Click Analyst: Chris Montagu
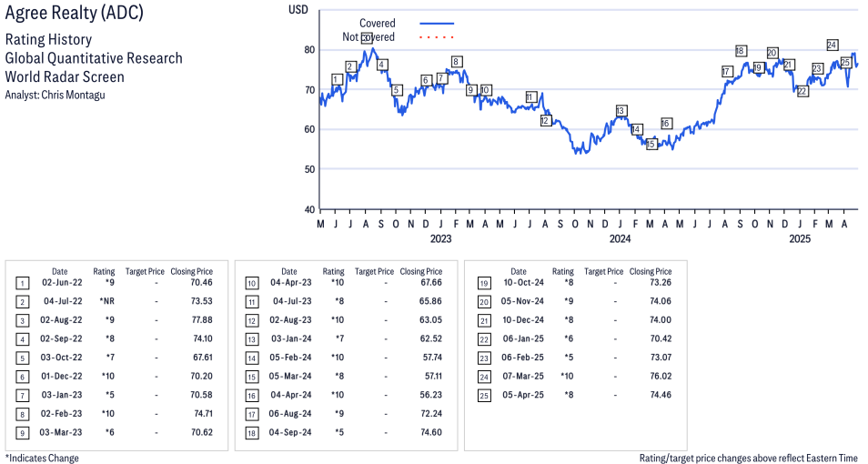Screen dimensions: 868x464 pyautogui.click(x=55, y=95)
